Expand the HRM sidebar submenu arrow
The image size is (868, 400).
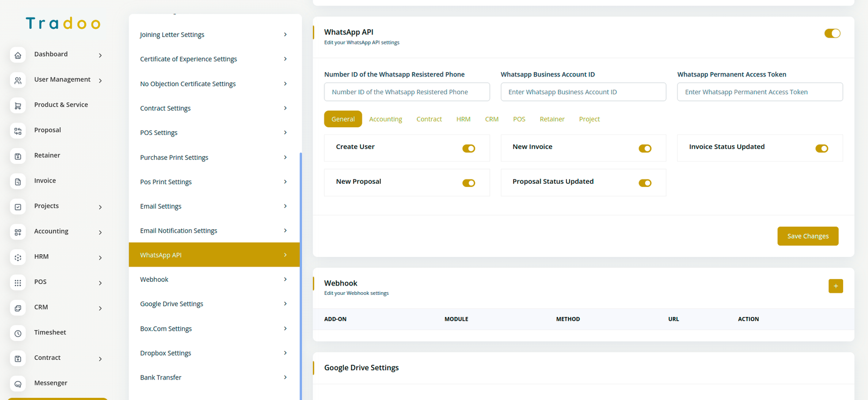[100, 258]
